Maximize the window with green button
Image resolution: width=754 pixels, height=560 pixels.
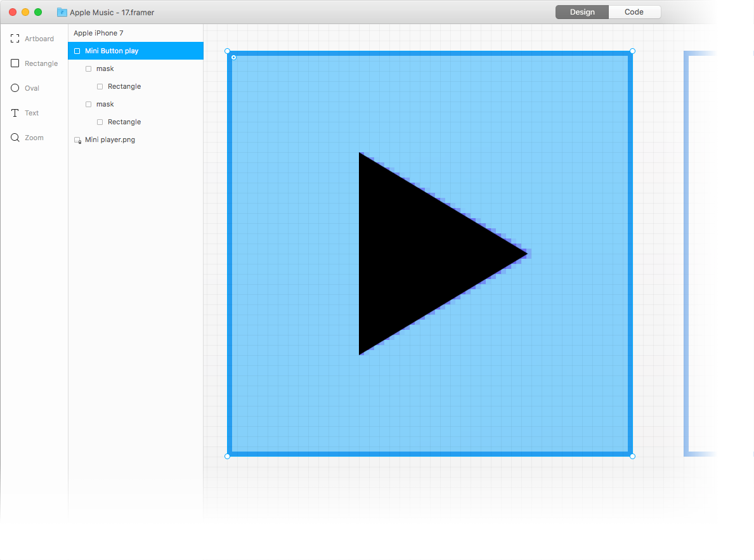pos(38,12)
